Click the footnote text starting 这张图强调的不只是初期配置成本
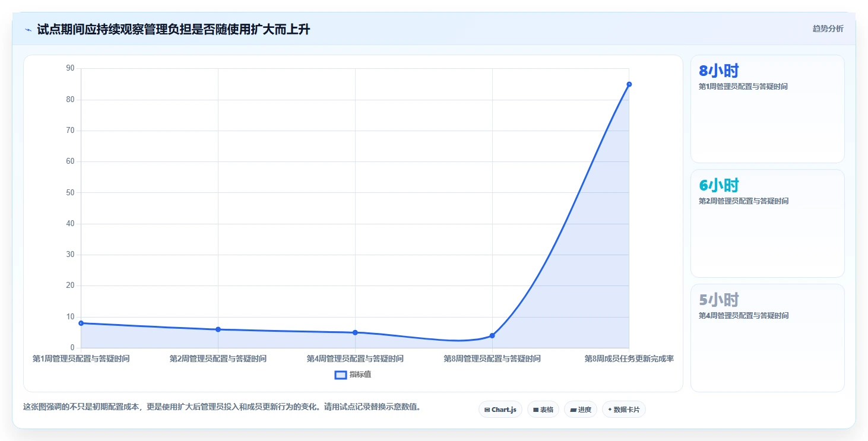This screenshot has height=441, width=868. tap(221, 407)
